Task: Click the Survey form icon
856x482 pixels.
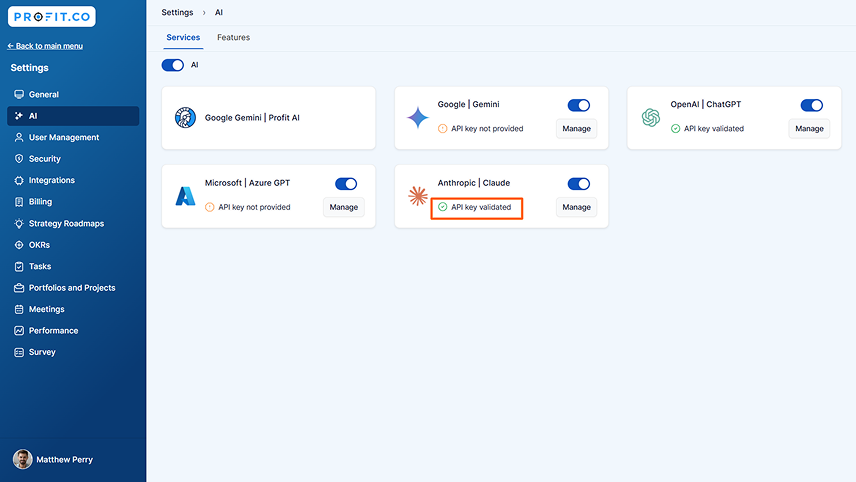Action: coord(19,352)
